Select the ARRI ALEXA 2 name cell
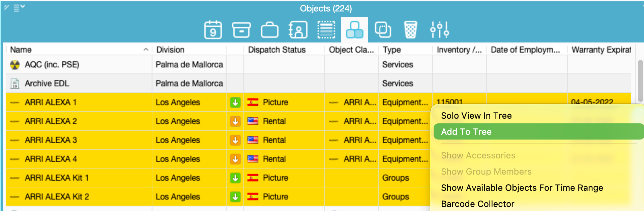 (x=51, y=121)
